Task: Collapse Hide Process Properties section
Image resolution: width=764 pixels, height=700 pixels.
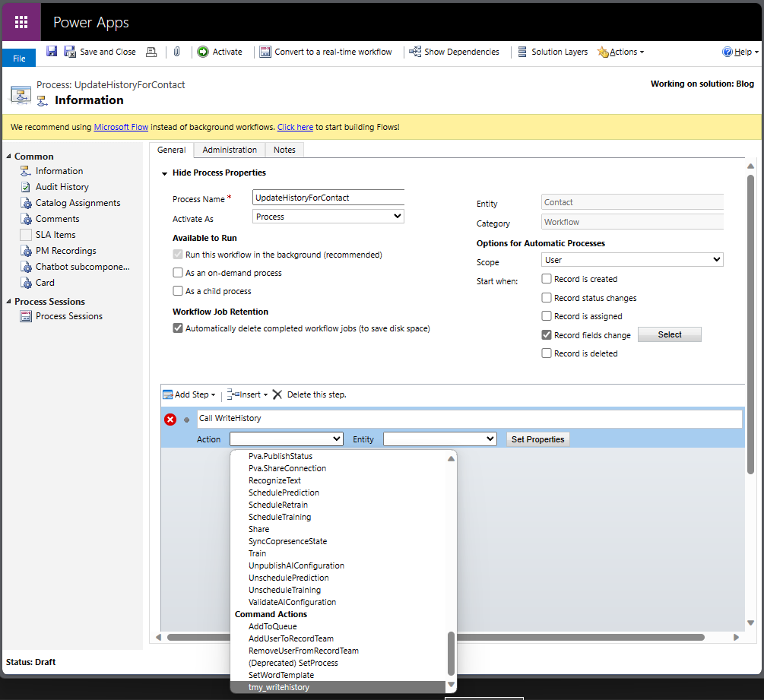Action: 165,173
